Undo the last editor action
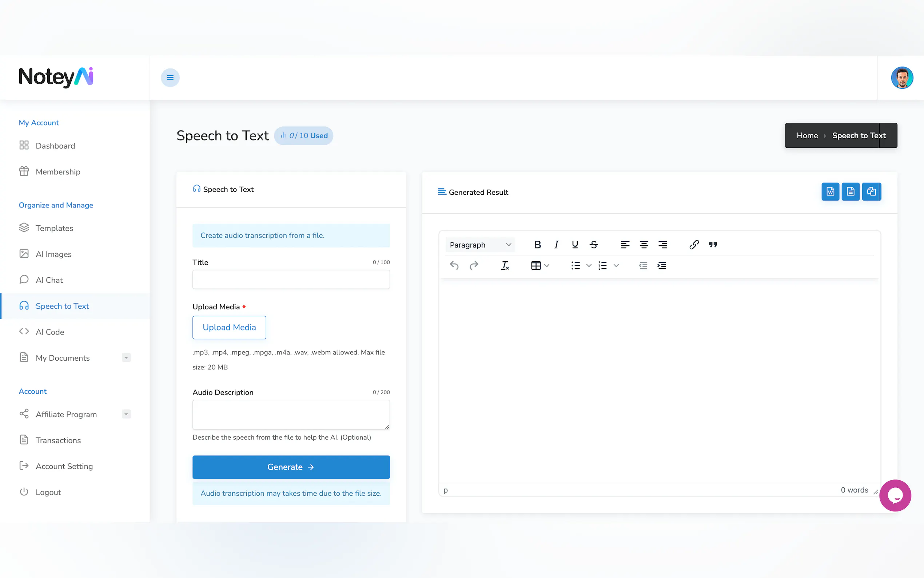 (454, 266)
